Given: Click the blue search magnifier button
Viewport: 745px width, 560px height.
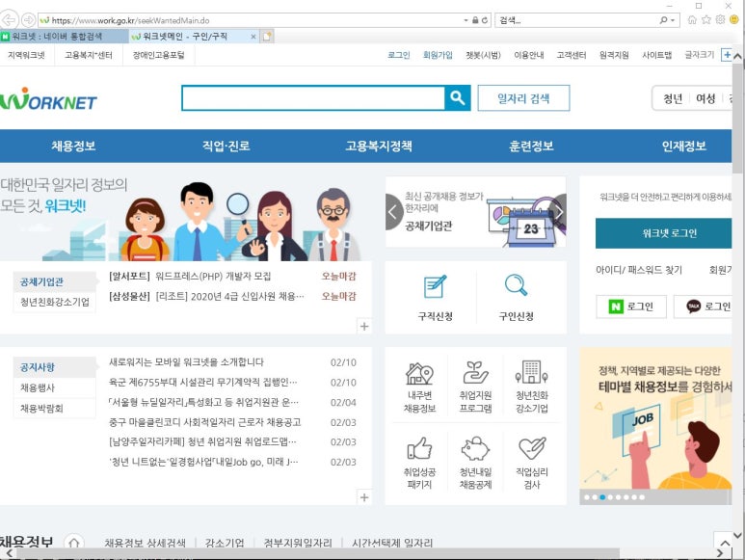Looking at the screenshot, I should tap(457, 98).
